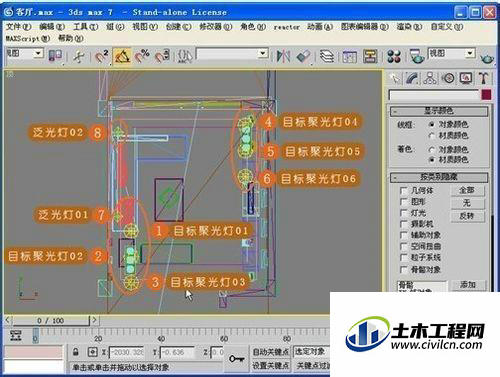Click the 反转 (Invert) button

pos(467,216)
